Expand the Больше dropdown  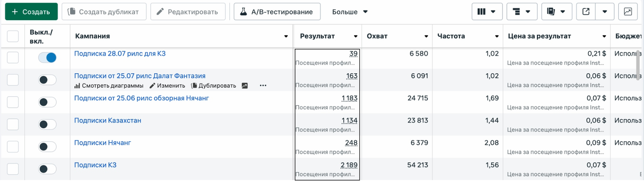coord(350,12)
